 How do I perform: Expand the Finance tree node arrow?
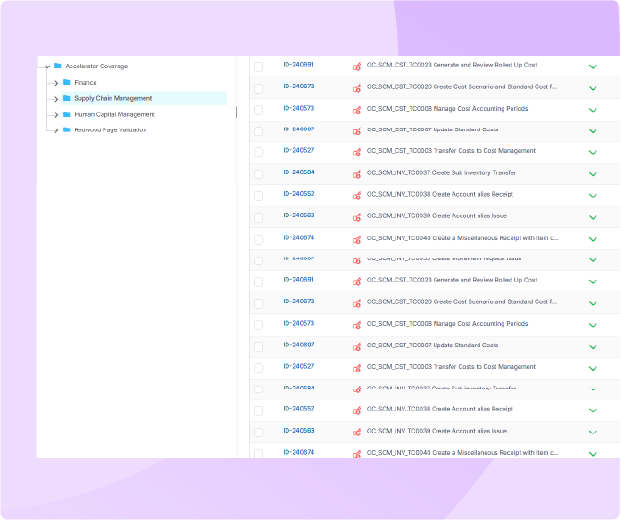tap(56, 82)
